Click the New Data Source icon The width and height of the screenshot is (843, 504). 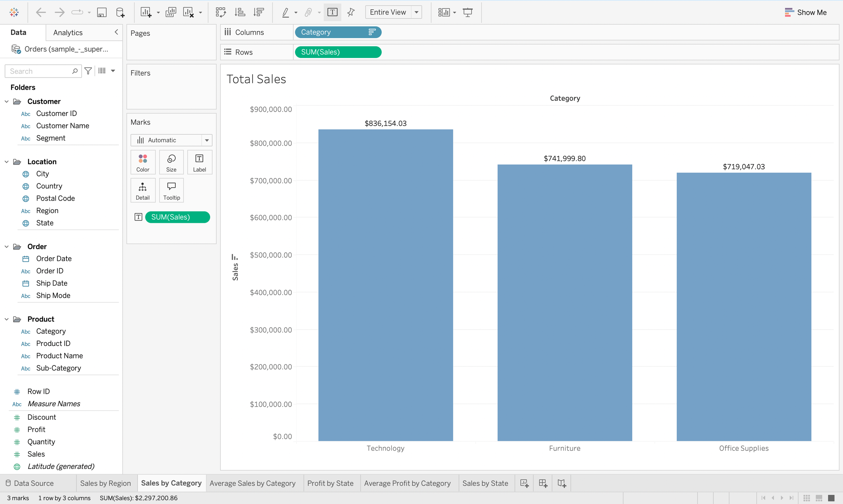[x=120, y=12]
